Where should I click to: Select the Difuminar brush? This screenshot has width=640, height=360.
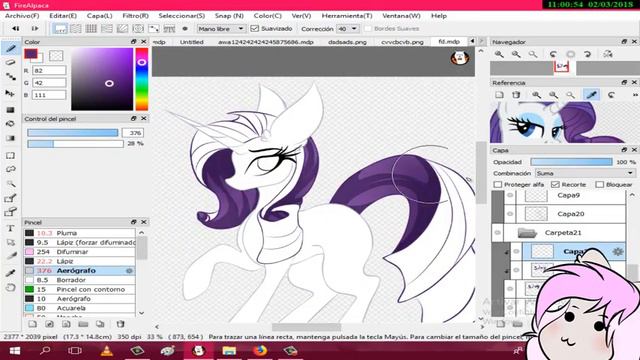80,252
